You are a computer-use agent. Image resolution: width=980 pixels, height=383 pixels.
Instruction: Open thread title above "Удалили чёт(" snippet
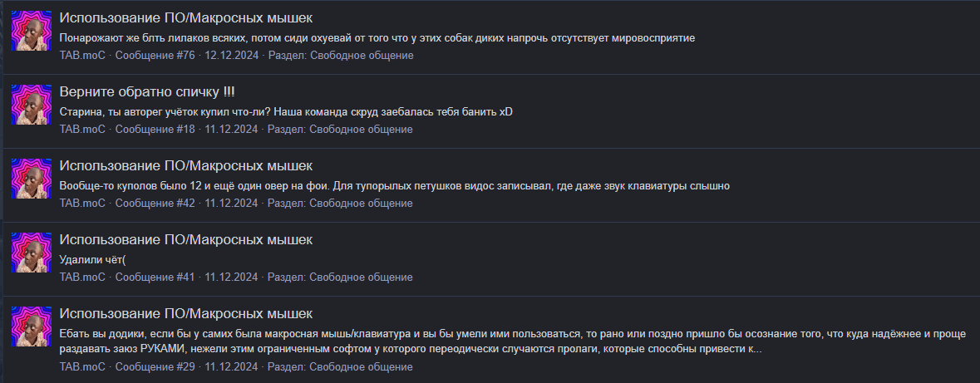186,239
